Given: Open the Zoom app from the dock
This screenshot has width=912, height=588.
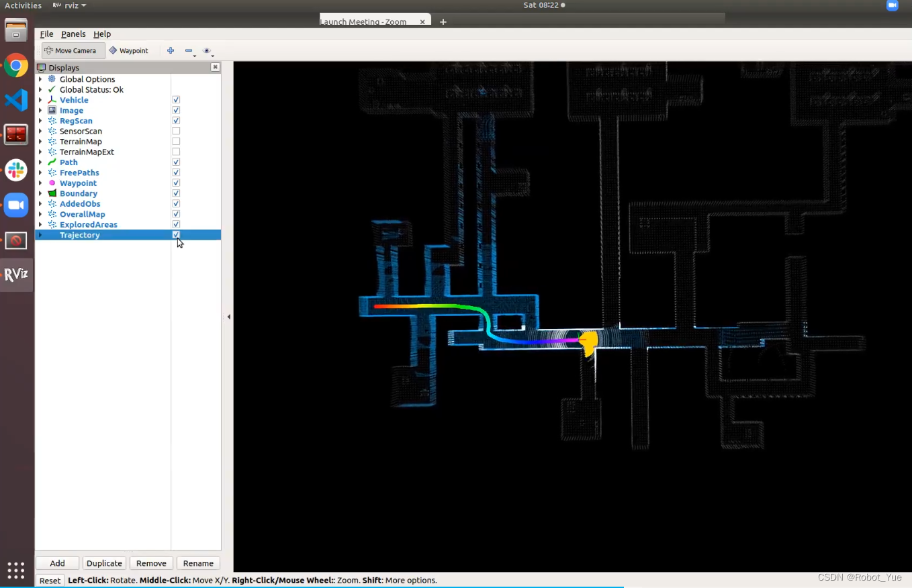Looking at the screenshot, I should [x=16, y=205].
